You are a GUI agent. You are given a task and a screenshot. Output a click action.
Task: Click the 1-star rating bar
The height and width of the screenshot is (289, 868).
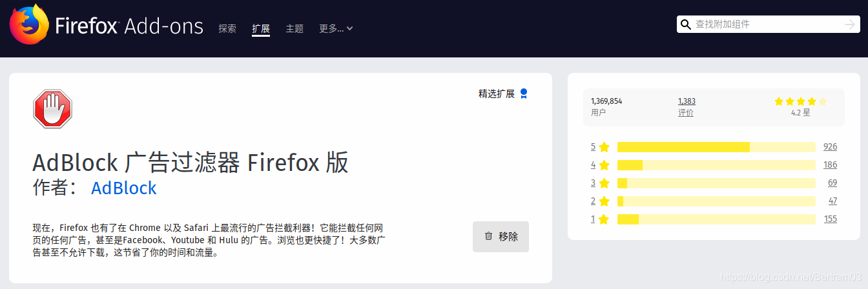point(717,219)
